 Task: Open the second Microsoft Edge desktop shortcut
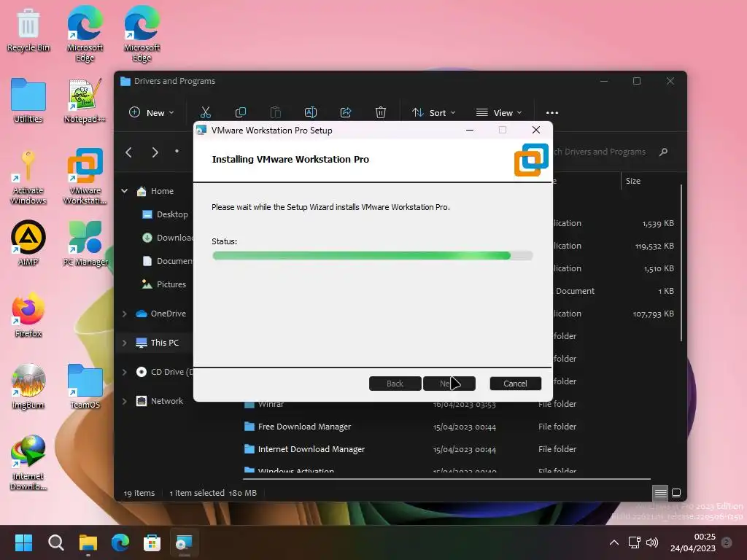(x=142, y=34)
